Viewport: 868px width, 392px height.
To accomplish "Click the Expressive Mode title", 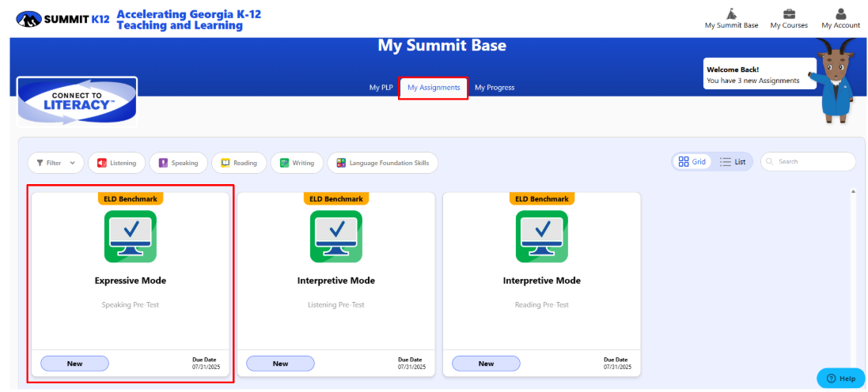I will pyautogui.click(x=131, y=281).
